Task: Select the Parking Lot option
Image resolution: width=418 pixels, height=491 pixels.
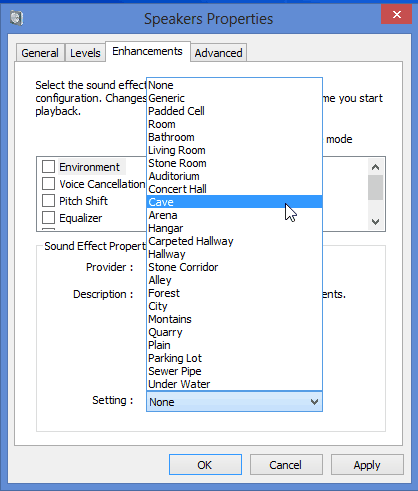Action: 234,358
